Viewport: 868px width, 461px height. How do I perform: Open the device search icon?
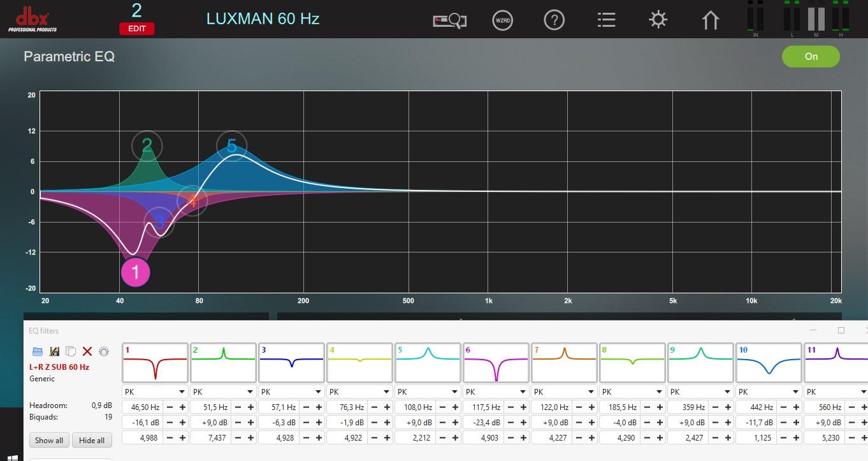[x=450, y=20]
